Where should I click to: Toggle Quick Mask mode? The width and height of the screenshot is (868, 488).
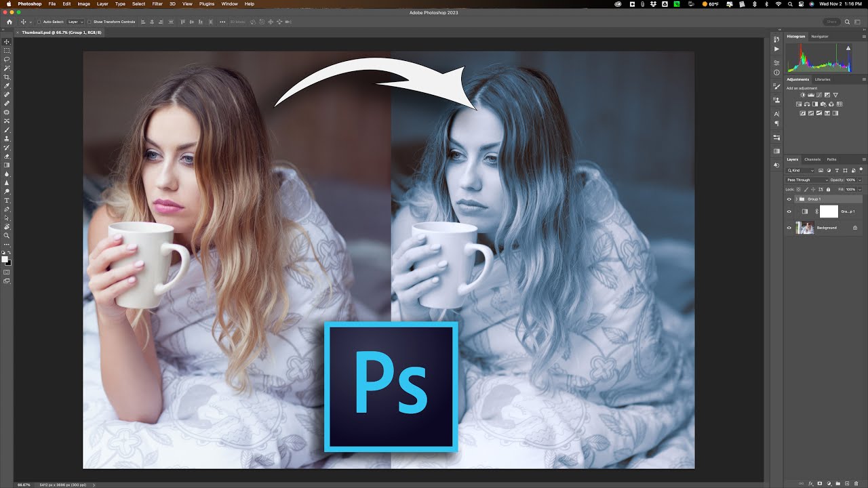[x=7, y=272]
